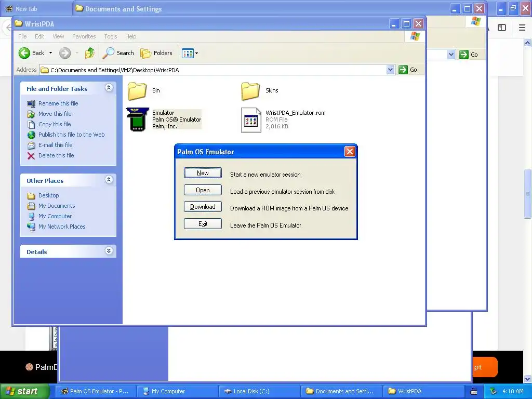Open the File menu

(x=22, y=36)
